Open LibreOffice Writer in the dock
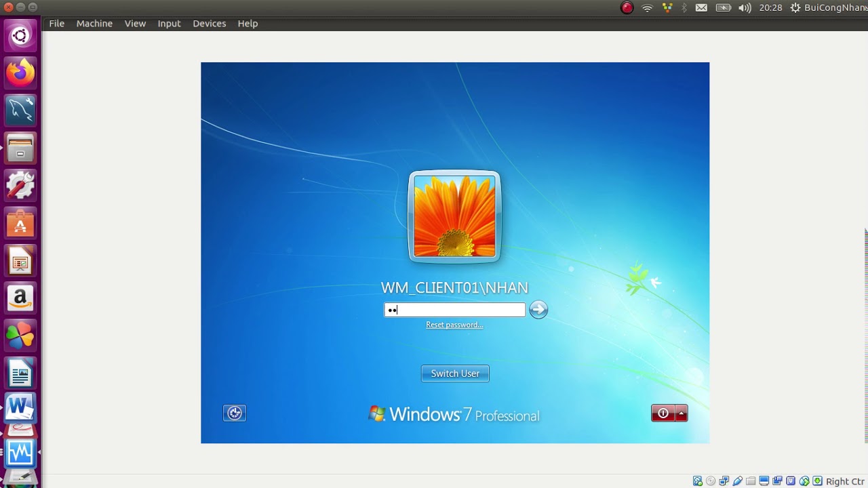 point(20,373)
